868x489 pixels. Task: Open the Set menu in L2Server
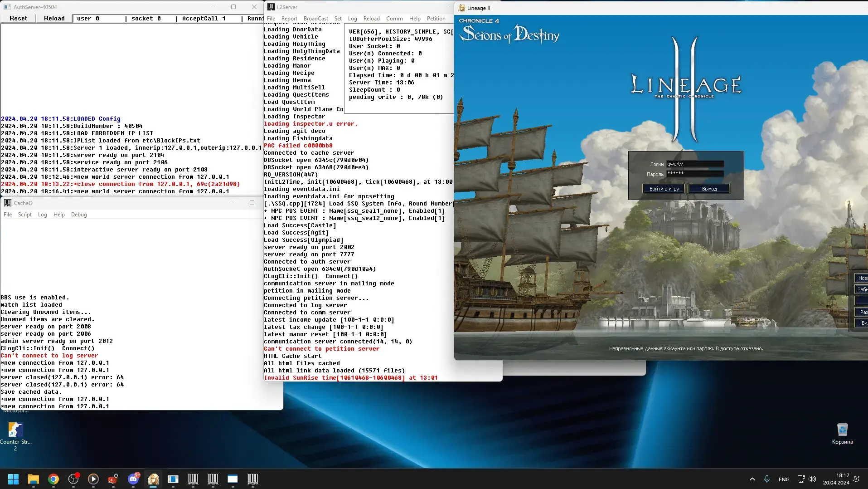point(338,19)
